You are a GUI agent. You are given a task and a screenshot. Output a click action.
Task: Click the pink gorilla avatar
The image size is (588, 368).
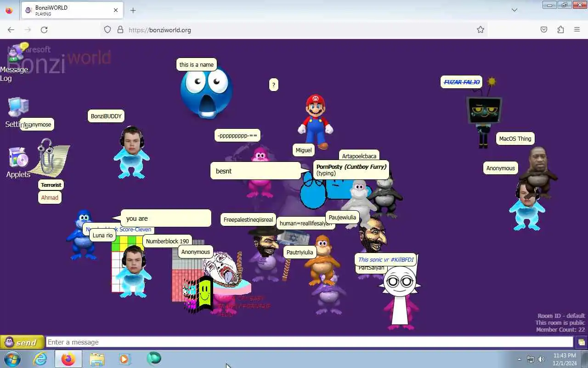(260, 173)
